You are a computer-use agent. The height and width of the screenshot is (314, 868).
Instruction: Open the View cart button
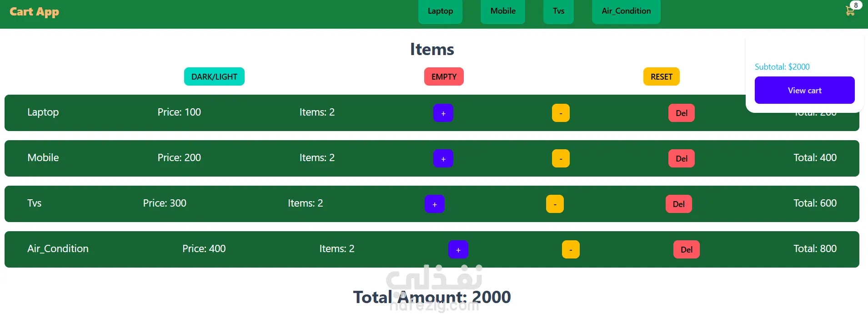[804, 90]
